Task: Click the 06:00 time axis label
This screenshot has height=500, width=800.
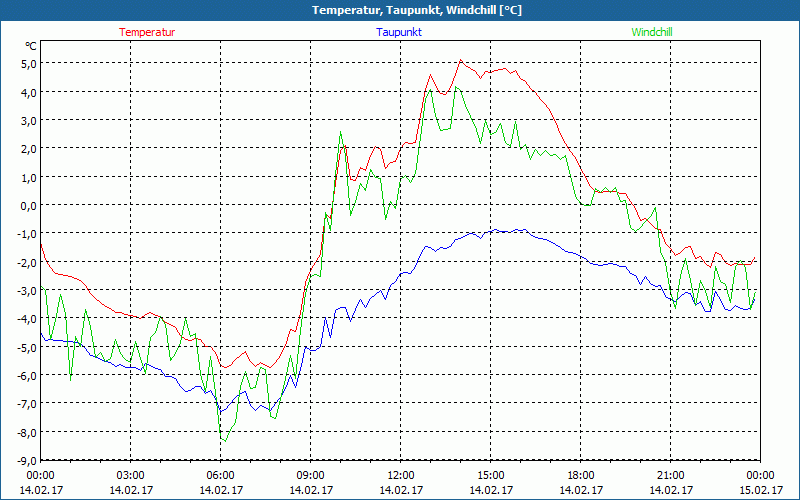Action: 221,475
